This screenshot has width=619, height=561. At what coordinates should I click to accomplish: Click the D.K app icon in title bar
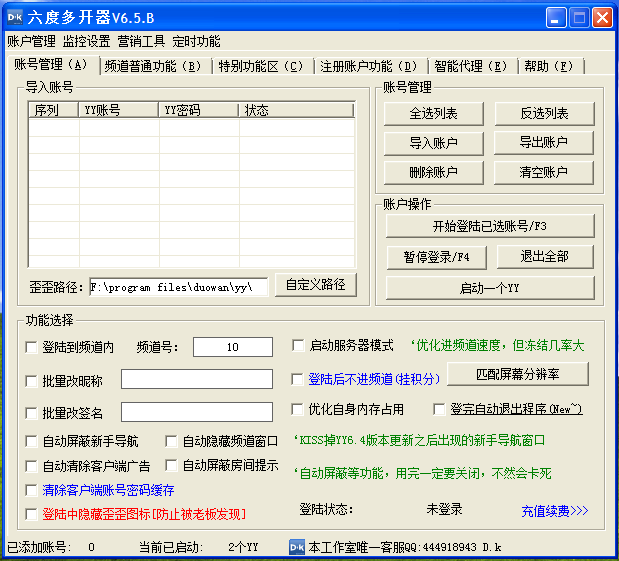[x=15, y=17]
